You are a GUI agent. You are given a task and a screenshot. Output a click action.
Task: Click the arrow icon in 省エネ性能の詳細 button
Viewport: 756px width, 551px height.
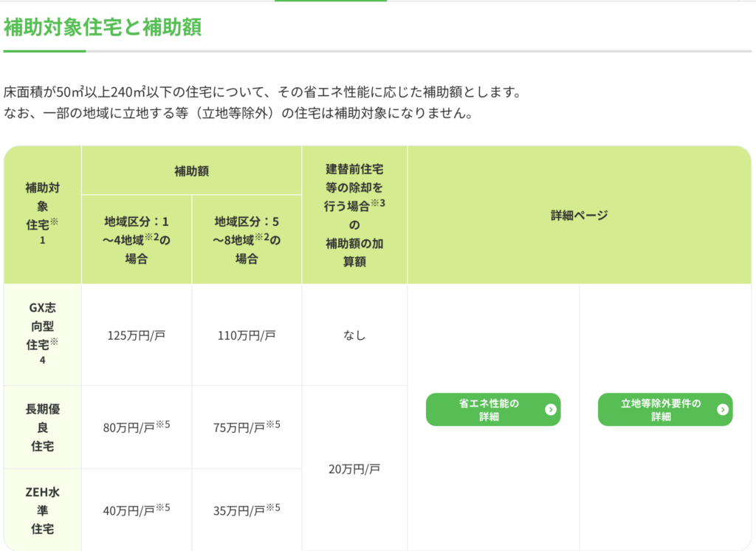click(x=550, y=409)
